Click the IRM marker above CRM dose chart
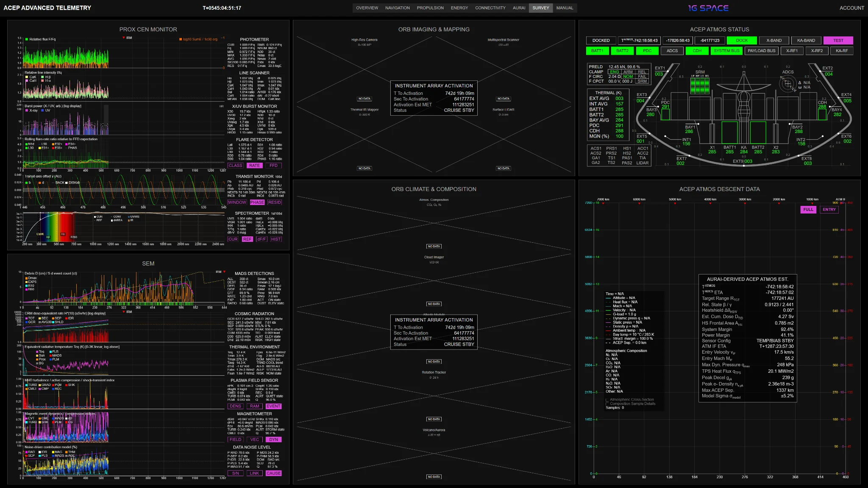Image resolution: width=868 pixels, height=488 pixels. [124, 312]
